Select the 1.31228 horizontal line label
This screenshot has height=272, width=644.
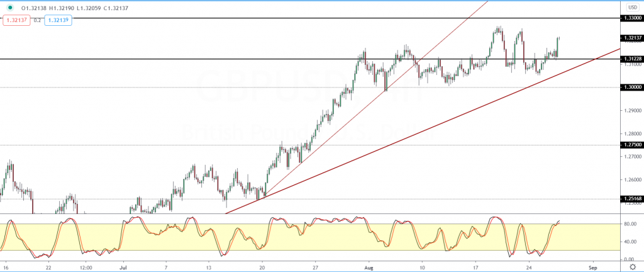pos(632,59)
